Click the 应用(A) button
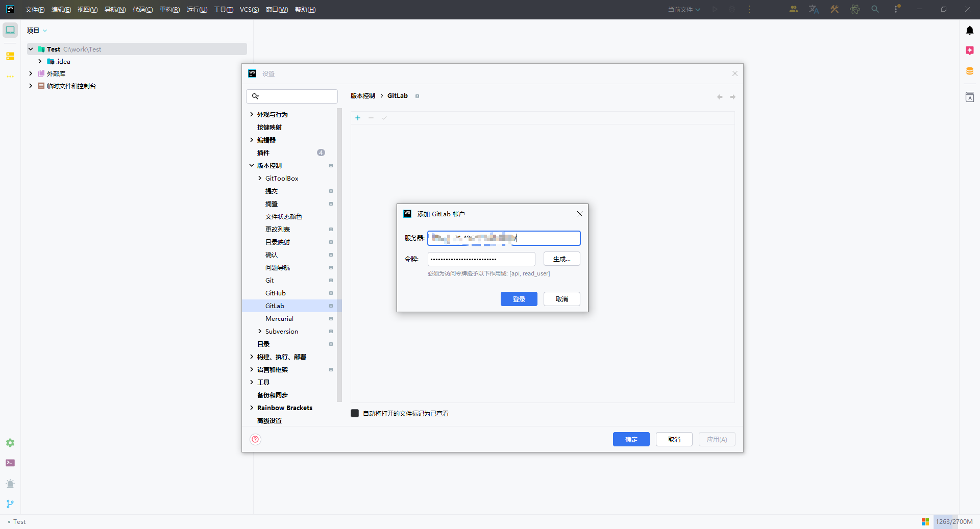The width and height of the screenshot is (980, 529). (x=717, y=439)
